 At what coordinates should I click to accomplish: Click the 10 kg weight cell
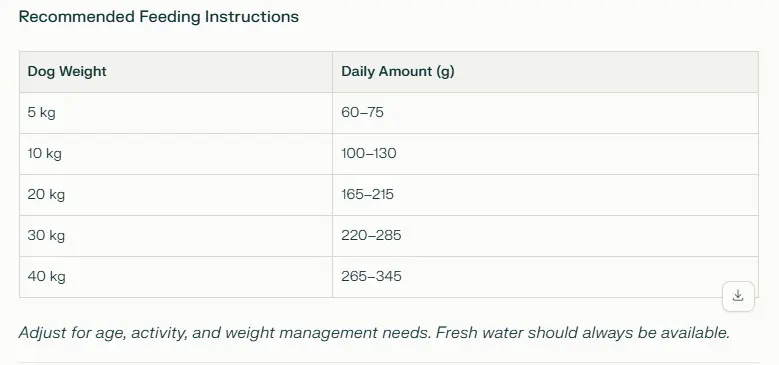[176, 154]
